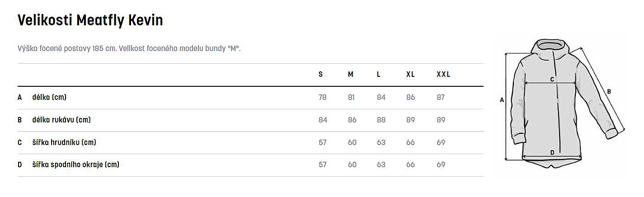Click label D at the jacket hem
Image resolution: width=644 pixels, height=197 pixels.
pos(552,152)
